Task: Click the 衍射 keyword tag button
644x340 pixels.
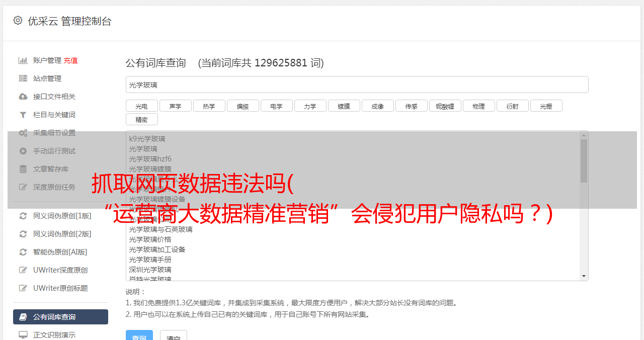Action: point(513,106)
